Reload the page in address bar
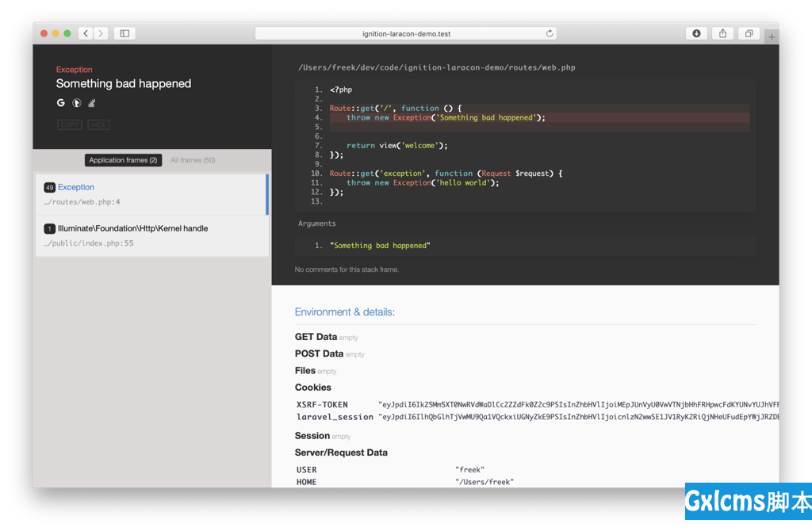This screenshot has height=531, width=812. [549, 33]
